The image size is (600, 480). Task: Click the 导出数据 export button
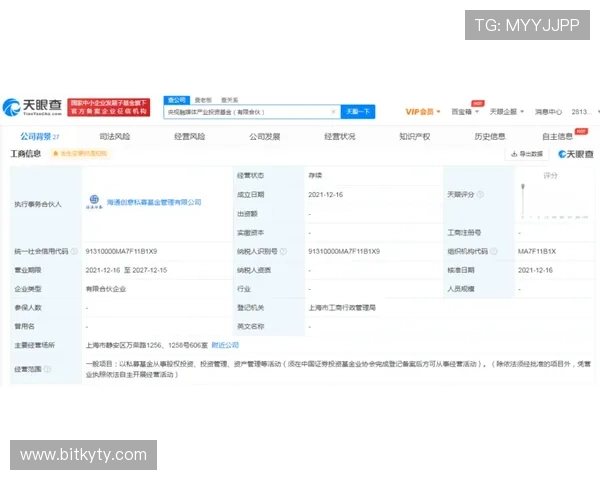(527, 154)
